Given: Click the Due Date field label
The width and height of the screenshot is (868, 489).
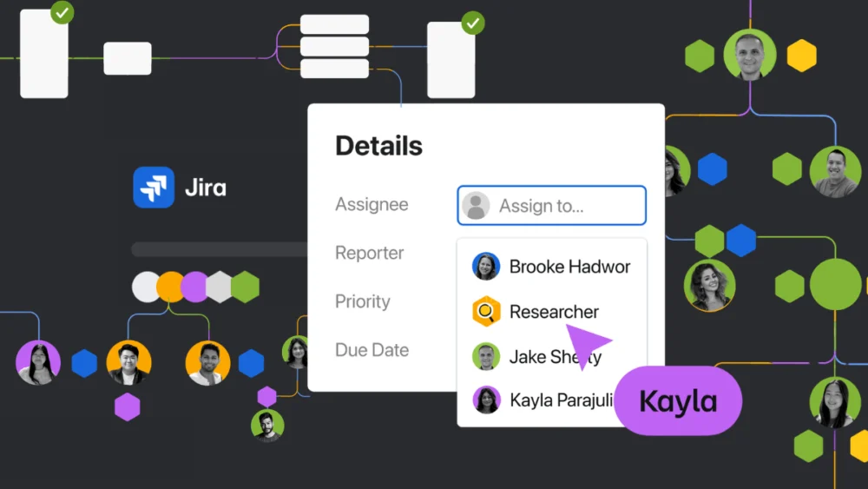Looking at the screenshot, I should point(372,350).
